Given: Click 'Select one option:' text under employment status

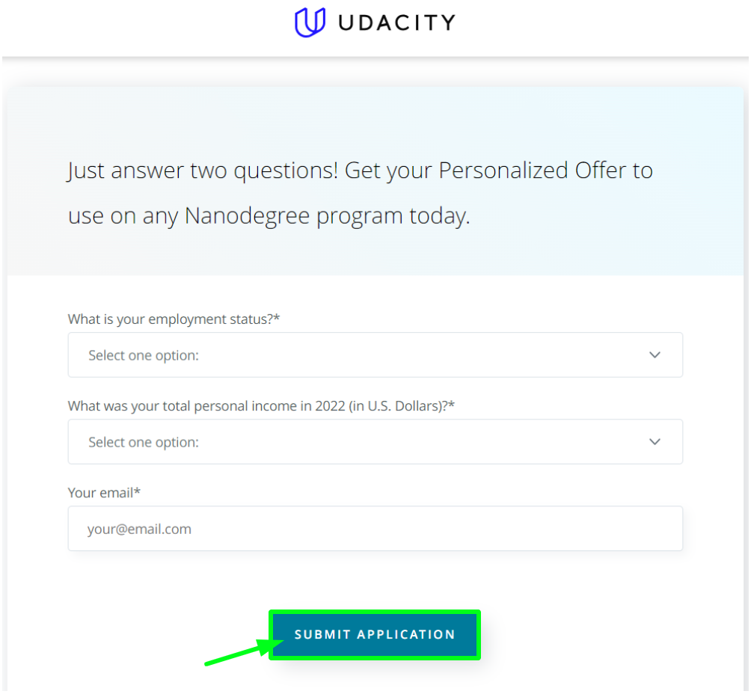Looking at the screenshot, I should [143, 355].
